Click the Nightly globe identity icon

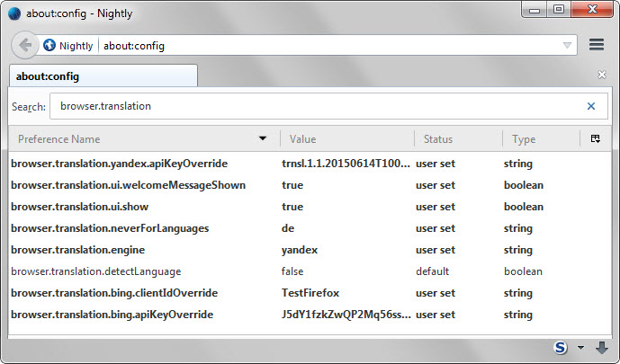[x=49, y=46]
